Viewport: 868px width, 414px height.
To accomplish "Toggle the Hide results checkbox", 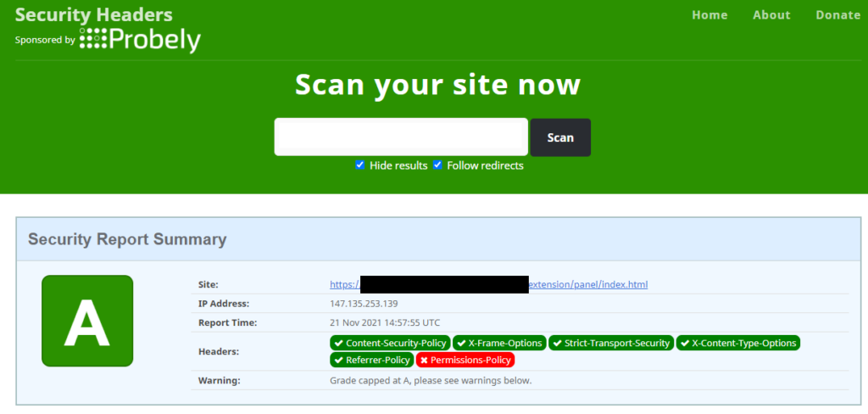I will coord(360,165).
